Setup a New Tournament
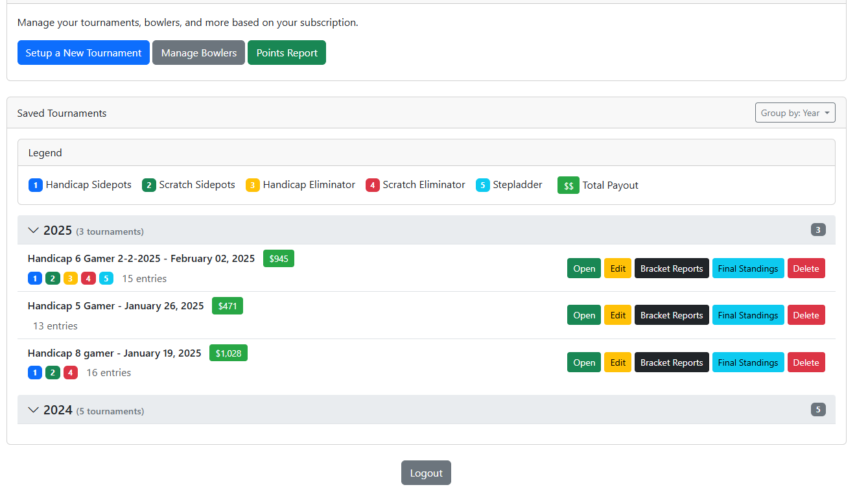 [83, 53]
